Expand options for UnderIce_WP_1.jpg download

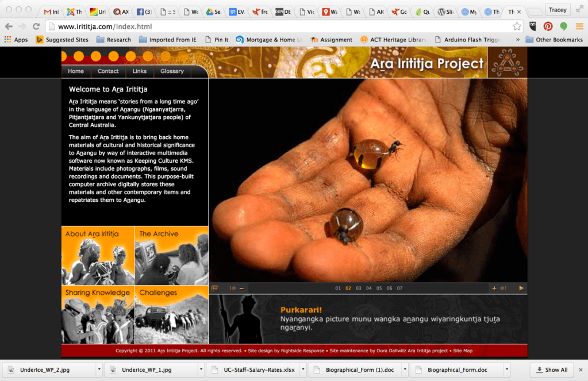tap(201, 370)
